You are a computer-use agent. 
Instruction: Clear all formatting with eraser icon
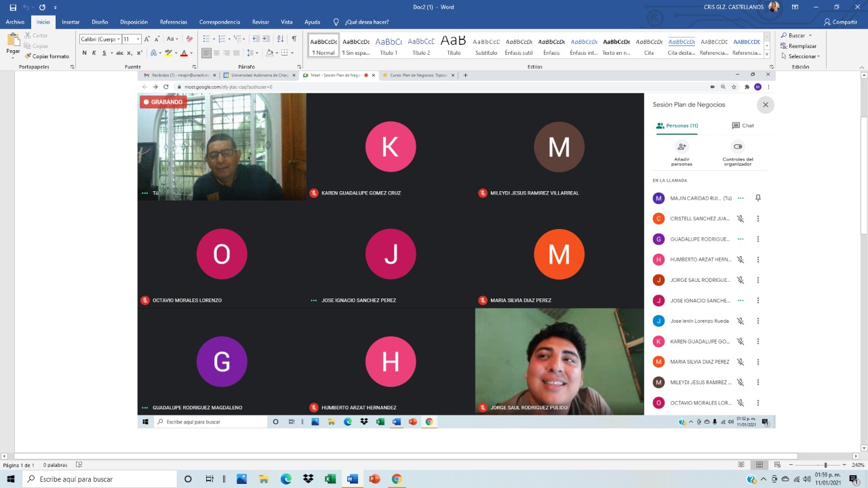point(191,39)
